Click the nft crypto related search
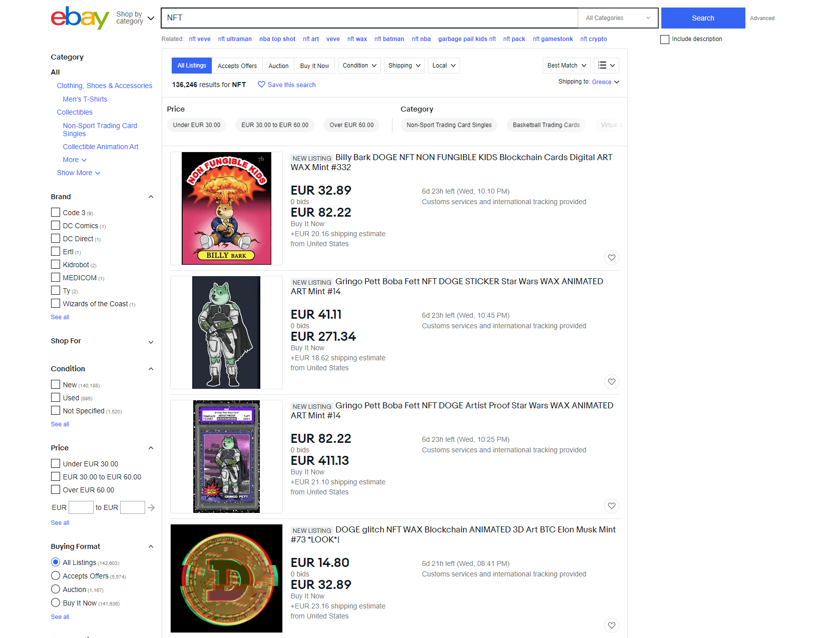This screenshot has width=840, height=638. point(594,39)
